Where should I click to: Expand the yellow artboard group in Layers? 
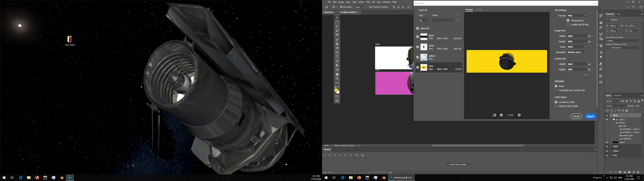point(611,151)
